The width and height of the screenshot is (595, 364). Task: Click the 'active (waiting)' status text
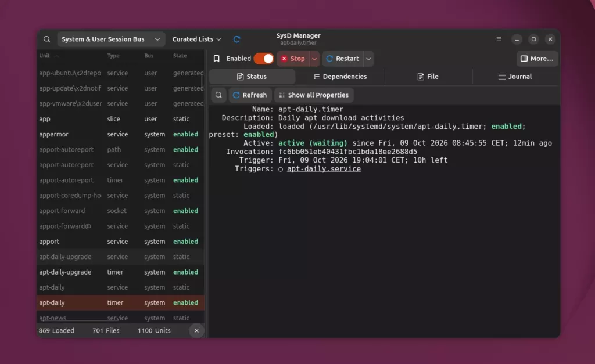point(313,143)
